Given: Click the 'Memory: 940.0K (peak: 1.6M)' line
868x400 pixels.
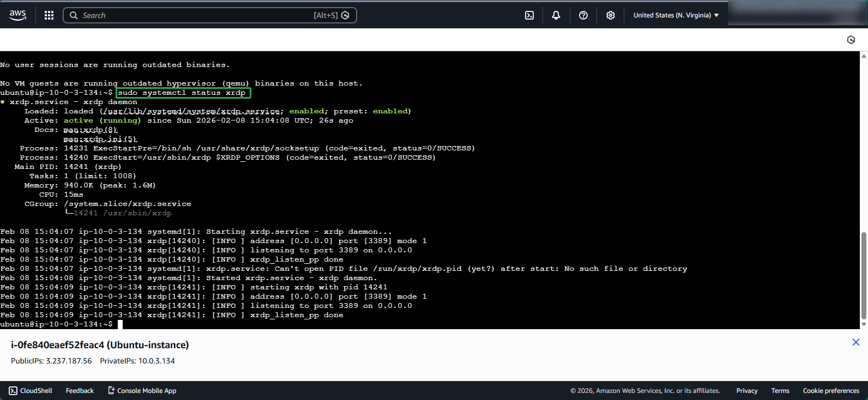Looking at the screenshot, I should coord(90,185).
